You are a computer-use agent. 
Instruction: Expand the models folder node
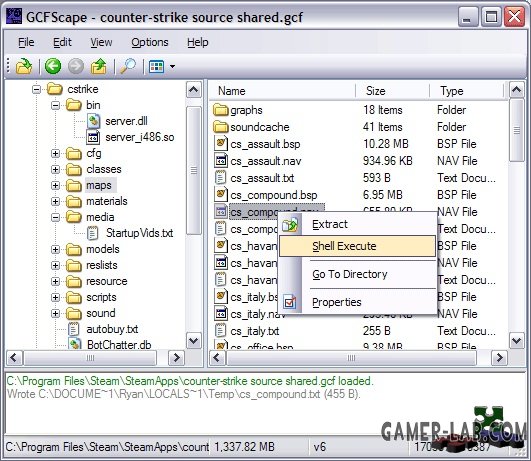click(56, 249)
